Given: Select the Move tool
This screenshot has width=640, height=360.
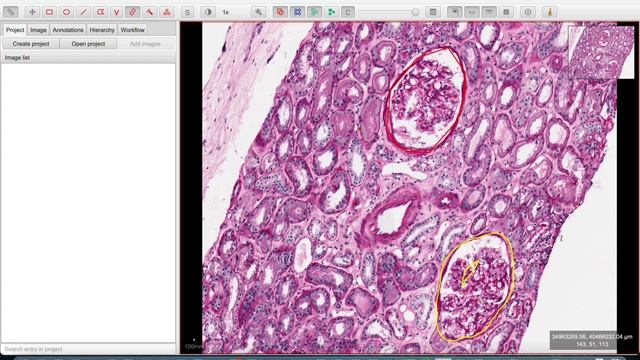Looking at the screenshot, I should tap(32, 12).
